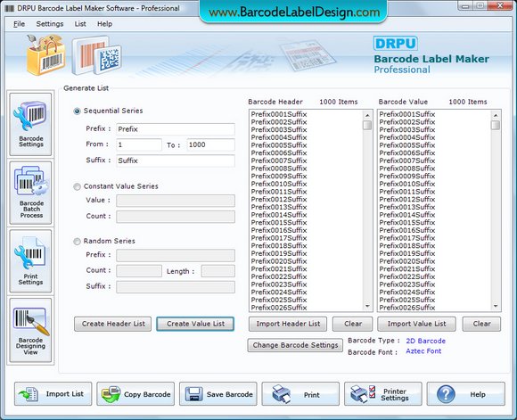The image size is (517, 420).
Task: Select the Constant Value Series option
Action: click(x=77, y=186)
